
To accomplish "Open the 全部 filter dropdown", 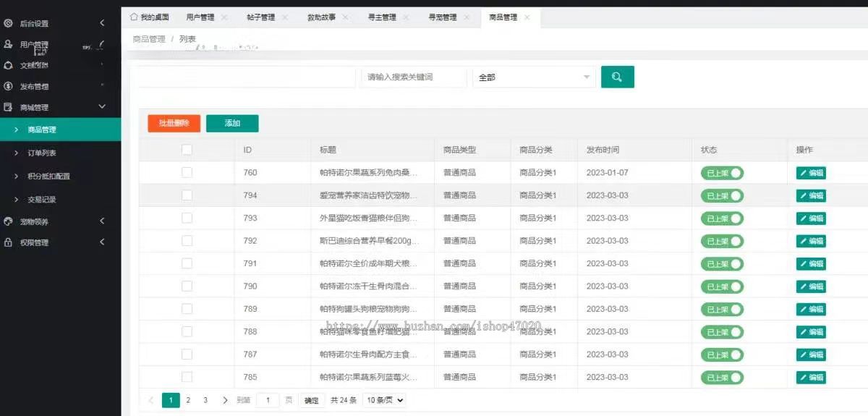I will [x=534, y=77].
